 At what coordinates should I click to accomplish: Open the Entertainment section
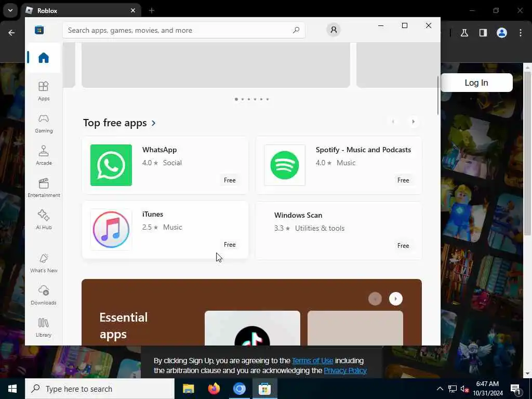(44, 188)
